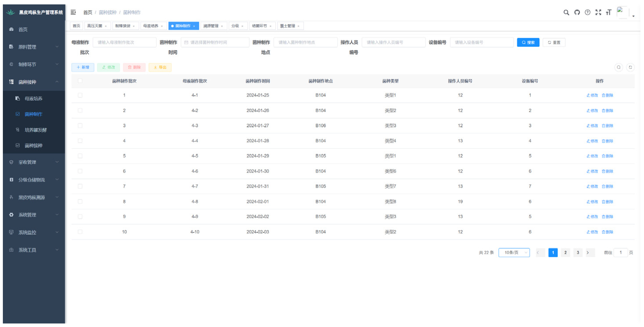644x327 pixels.
Task: Toggle fullscreen mode icon
Action: 598,13
